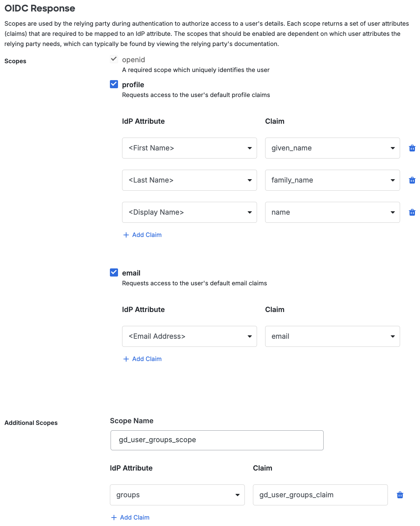Disable the email scope checkbox
The height and width of the screenshot is (526, 420).
[114, 272]
